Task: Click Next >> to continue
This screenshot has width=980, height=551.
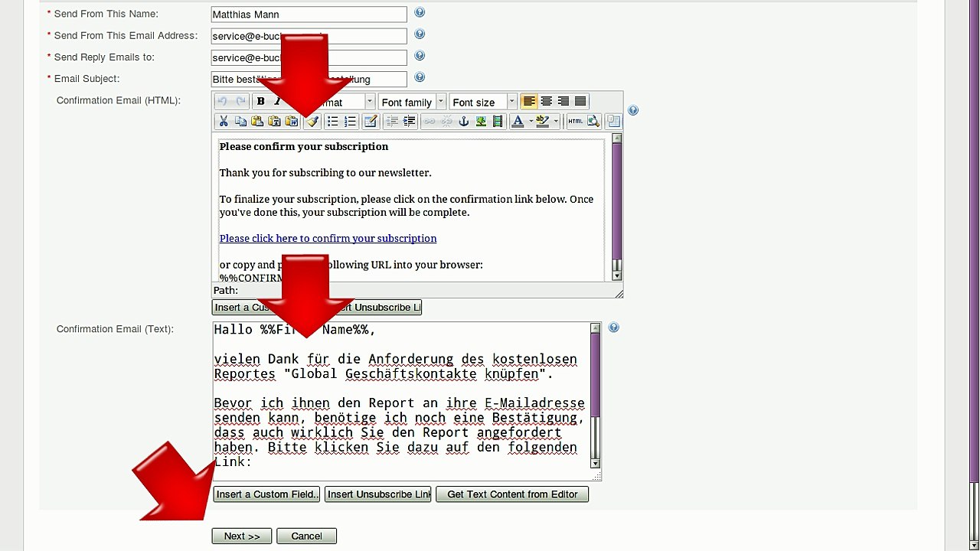Action: coord(242,536)
